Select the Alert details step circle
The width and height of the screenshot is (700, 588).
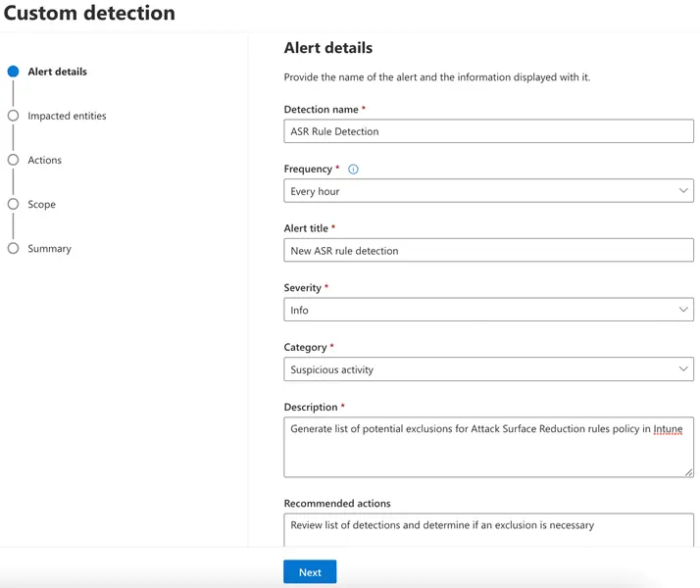point(13,72)
